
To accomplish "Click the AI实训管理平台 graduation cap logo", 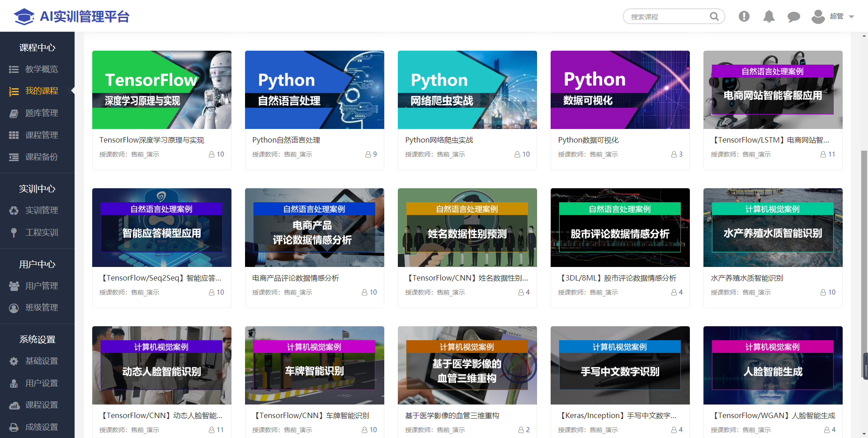I will [24, 17].
